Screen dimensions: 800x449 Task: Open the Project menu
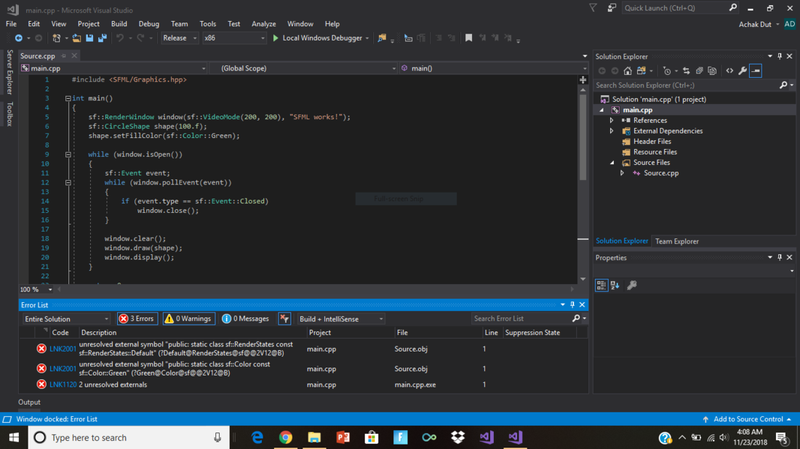[x=88, y=24]
